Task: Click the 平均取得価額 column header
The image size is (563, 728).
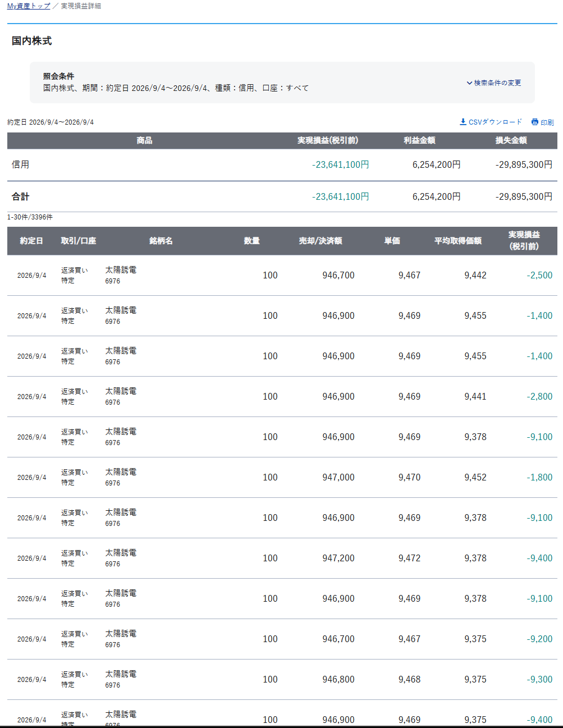Action: tap(458, 241)
